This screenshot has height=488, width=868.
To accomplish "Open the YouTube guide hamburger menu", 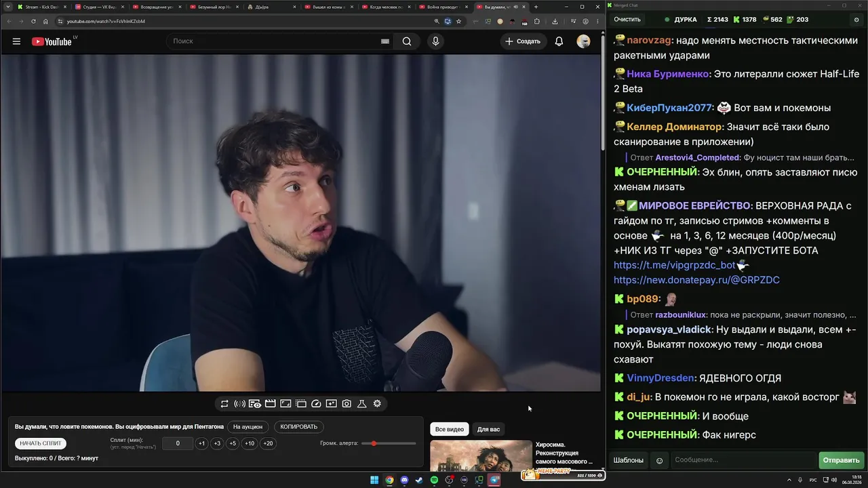I will point(16,41).
